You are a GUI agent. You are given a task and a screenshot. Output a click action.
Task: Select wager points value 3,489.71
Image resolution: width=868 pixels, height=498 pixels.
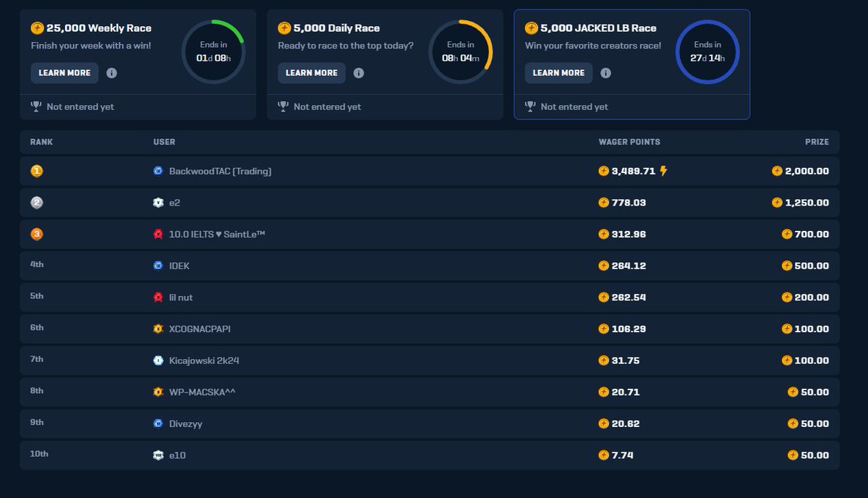coord(633,172)
